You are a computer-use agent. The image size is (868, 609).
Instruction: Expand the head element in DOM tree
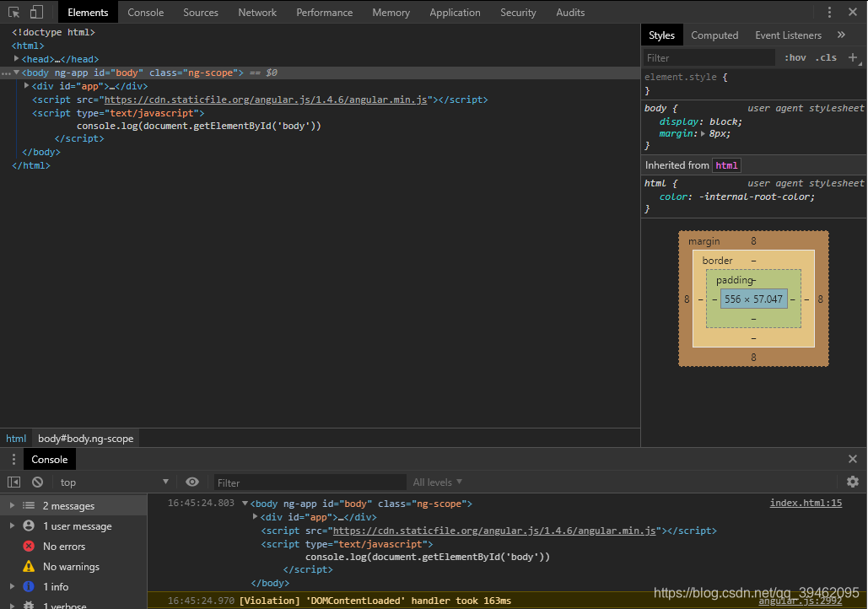(x=17, y=58)
